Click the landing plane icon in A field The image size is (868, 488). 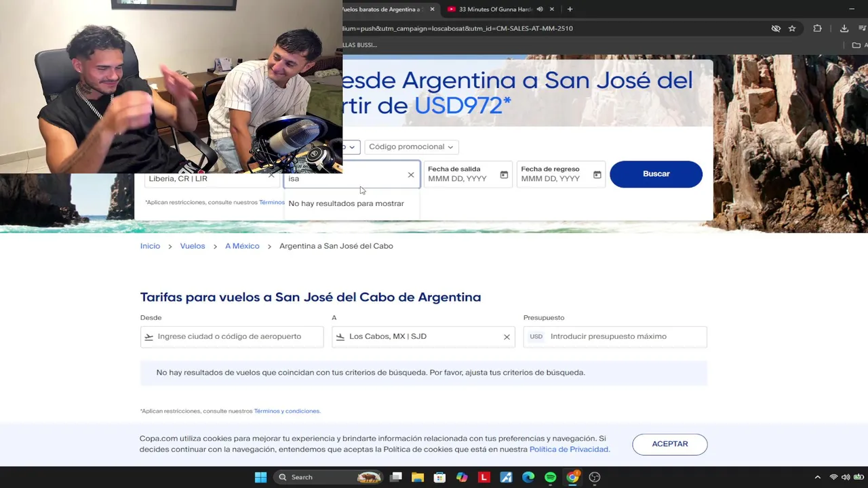340,337
